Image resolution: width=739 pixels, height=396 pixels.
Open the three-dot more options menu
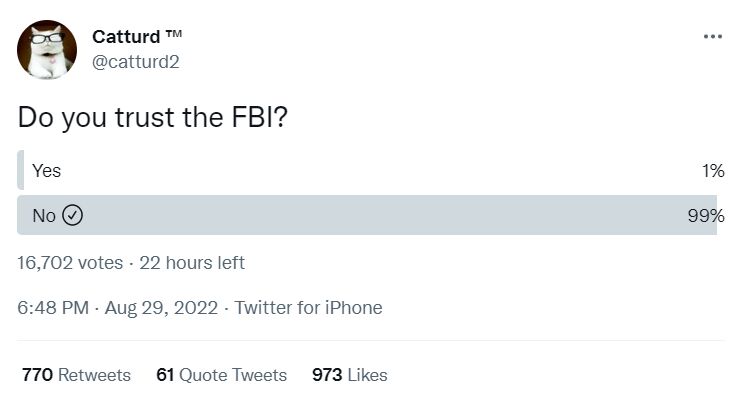713,36
